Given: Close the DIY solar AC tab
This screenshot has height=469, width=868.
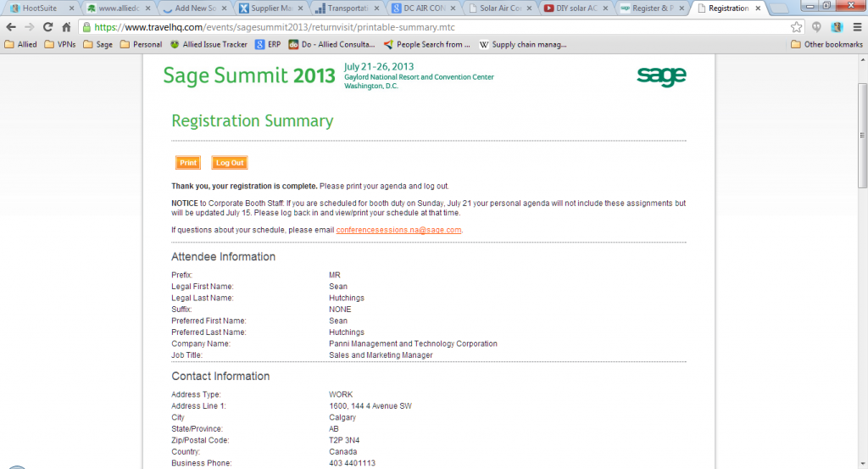Looking at the screenshot, I should (605, 8).
